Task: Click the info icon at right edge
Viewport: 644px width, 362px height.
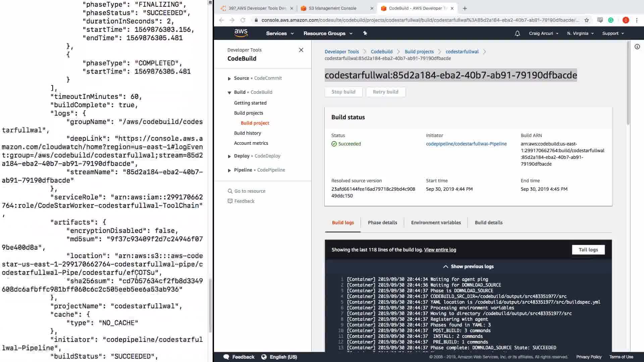Action: point(637,47)
